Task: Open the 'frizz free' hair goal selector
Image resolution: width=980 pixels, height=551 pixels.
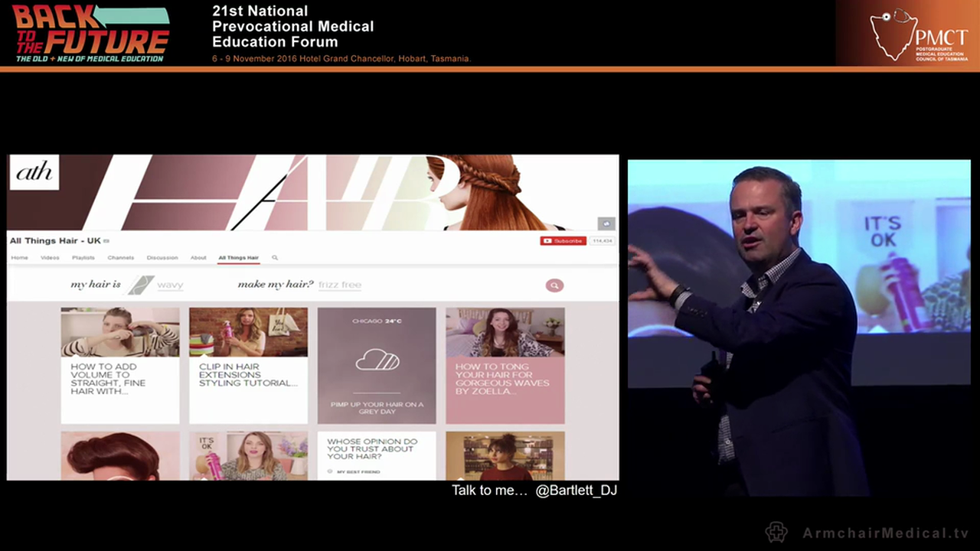Action: [x=340, y=285]
